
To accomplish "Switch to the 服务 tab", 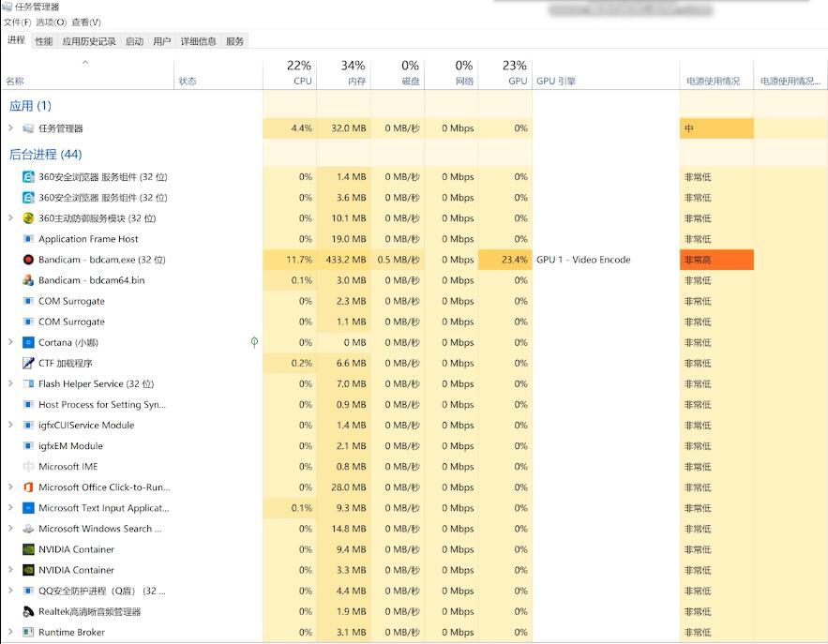I will pos(234,41).
